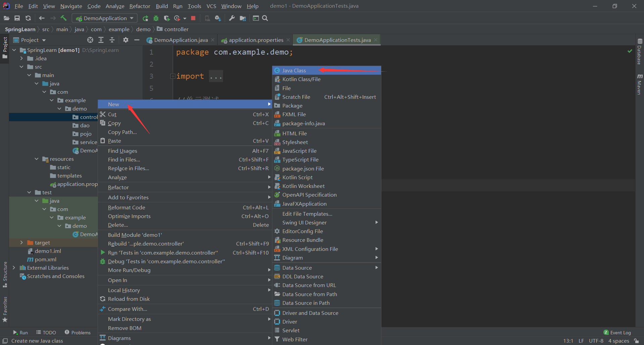Image resolution: width=644 pixels, height=345 pixels.
Task: Click the LF line separator status widget
Action: 581,341
